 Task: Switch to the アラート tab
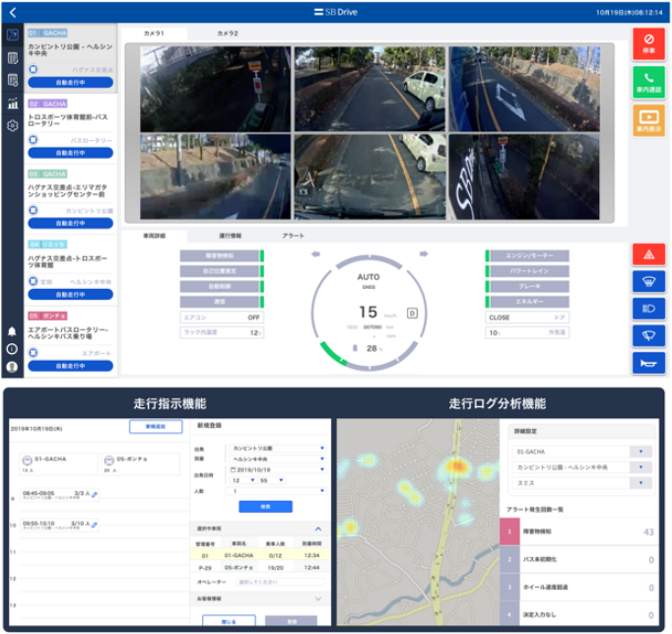click(294, 237)
